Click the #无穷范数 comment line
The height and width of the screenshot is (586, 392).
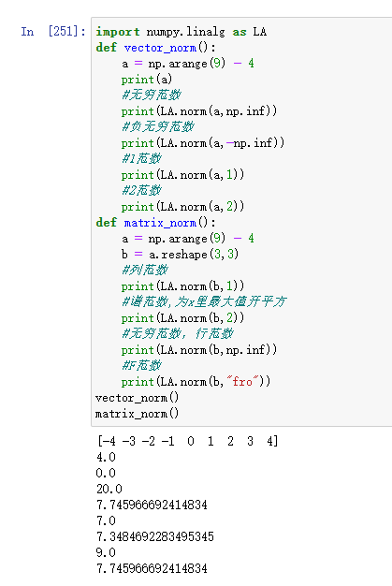[152, 95]
